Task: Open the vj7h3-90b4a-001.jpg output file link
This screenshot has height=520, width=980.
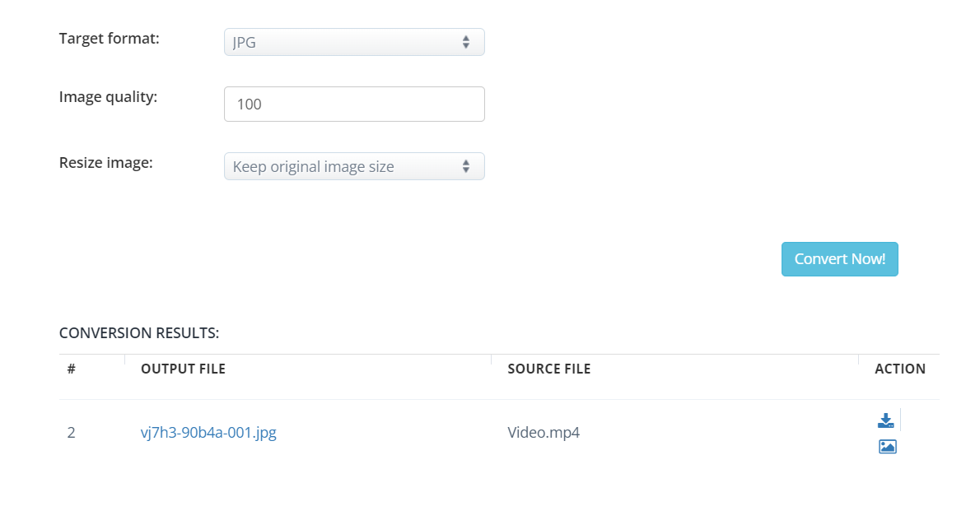Action: pos(208,433)
